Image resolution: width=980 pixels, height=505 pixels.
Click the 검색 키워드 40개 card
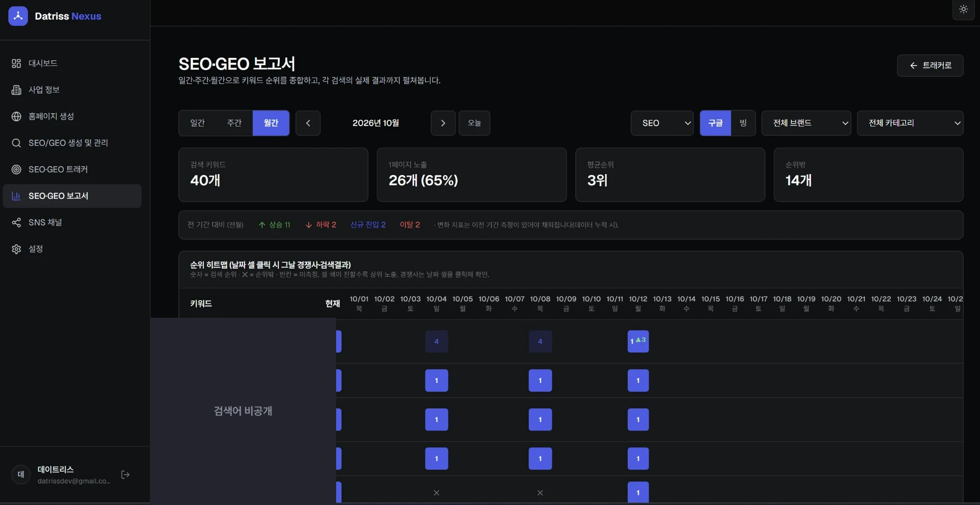[273, 175]
